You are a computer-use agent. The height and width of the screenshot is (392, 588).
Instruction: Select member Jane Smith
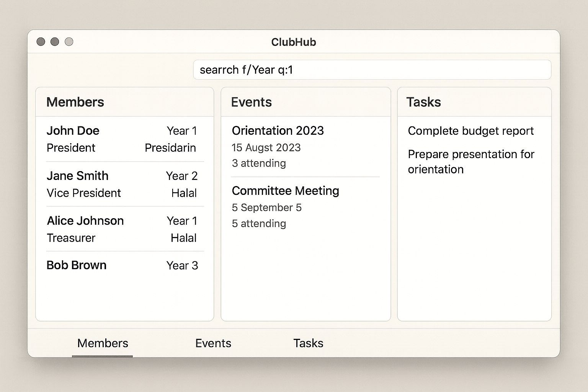click(x=78, y=176)
